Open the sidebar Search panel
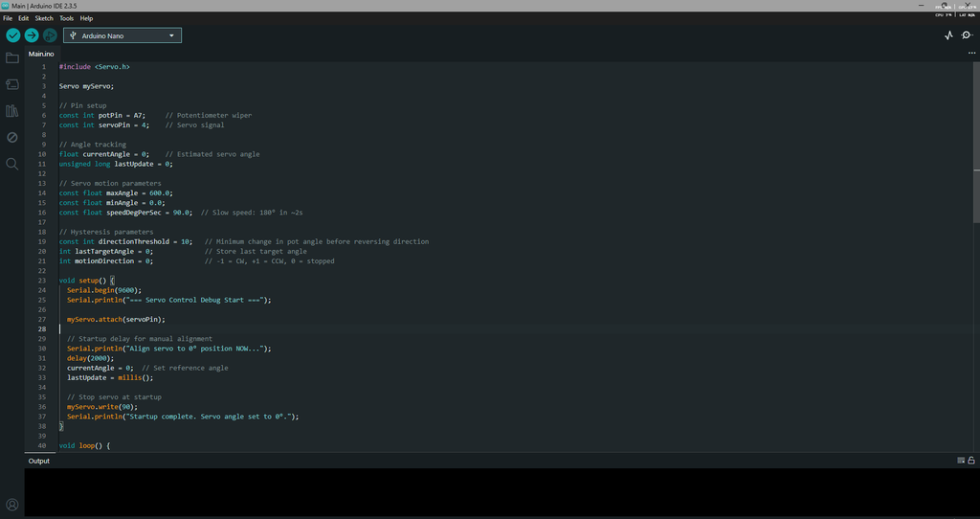 [12, 164]
